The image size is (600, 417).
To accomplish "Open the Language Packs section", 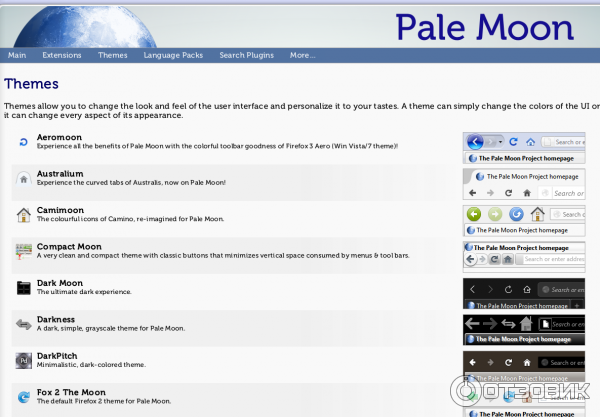I will [173, 55].
